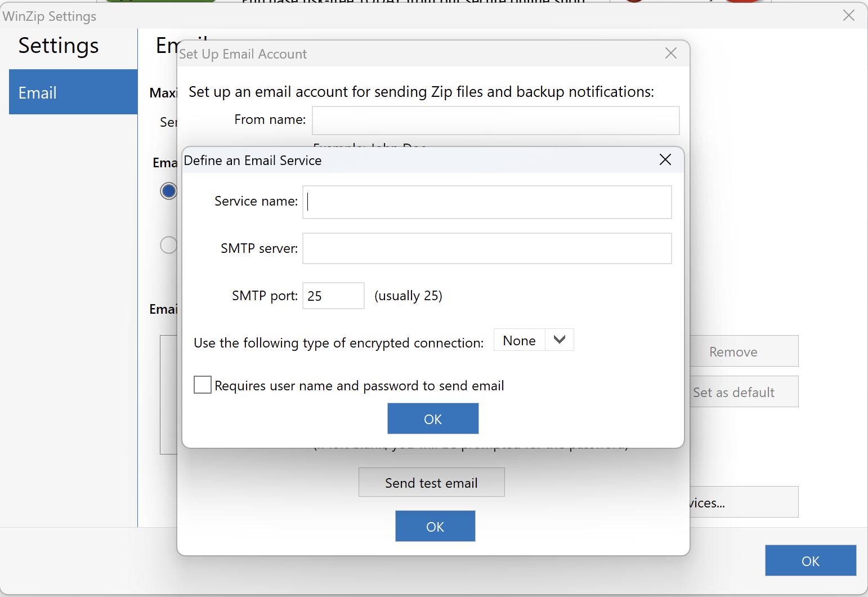Viewport: 868px width, 597px height.
Task: Click the Service name text field
Action: [487, 202]
